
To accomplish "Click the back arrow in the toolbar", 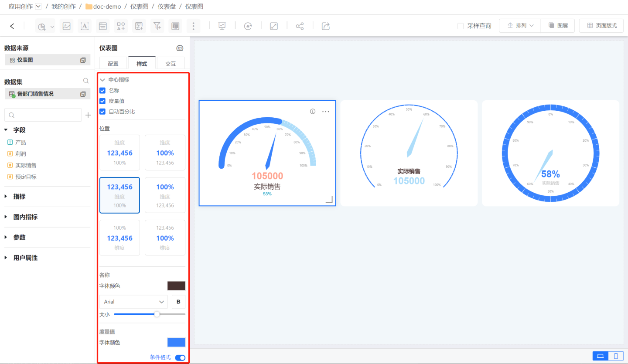I will tap(12, 26).
